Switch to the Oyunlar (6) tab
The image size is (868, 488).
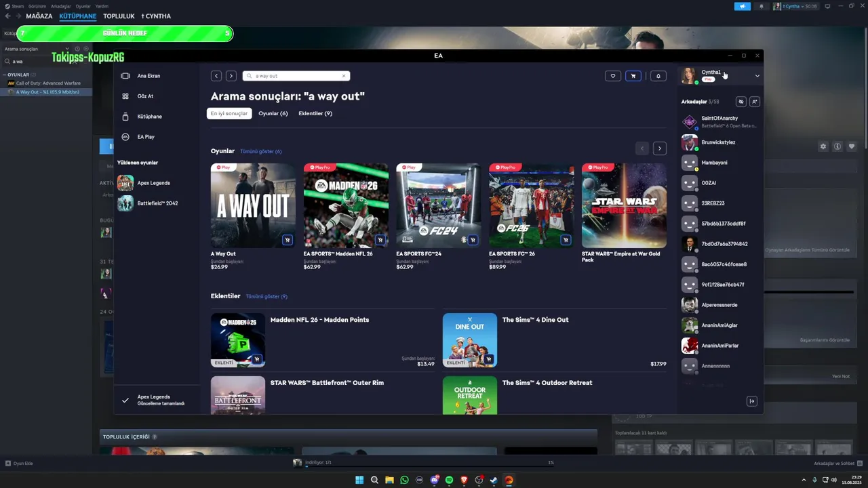point(273,113)
